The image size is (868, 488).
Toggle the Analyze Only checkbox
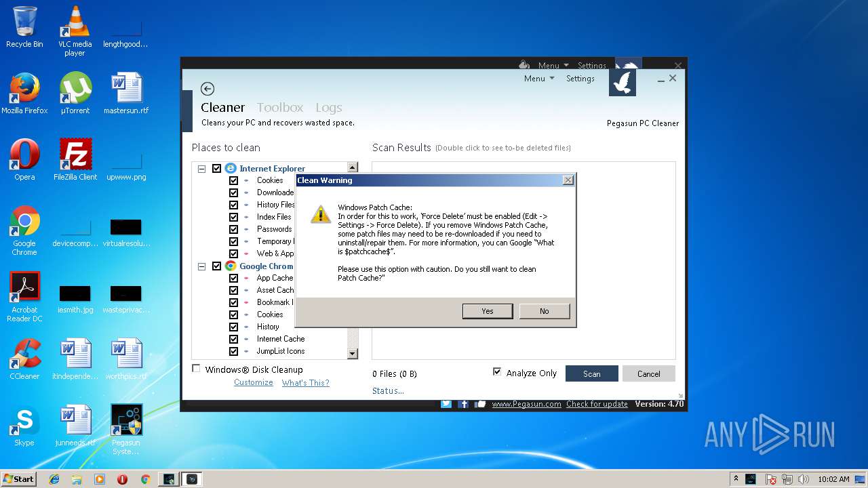(x=497, y=372)
